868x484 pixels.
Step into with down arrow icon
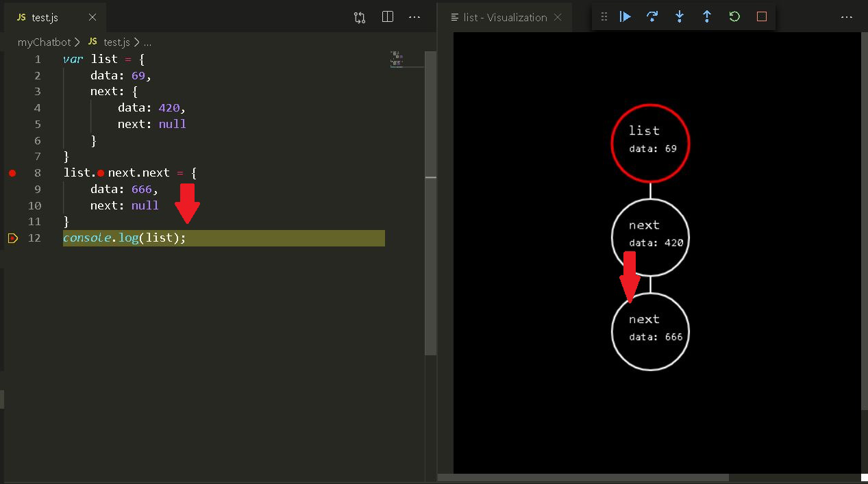pos(680,16)
